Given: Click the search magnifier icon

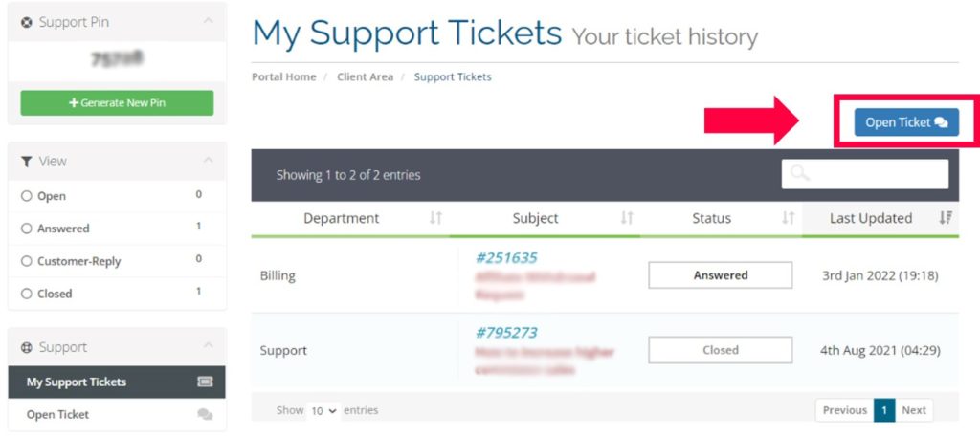Looking at the screenshot, I should (x=799, y=173).
